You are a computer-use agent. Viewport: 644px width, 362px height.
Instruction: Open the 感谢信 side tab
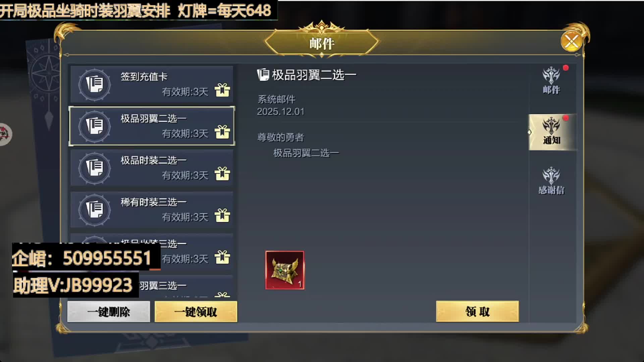click(551, 181)
